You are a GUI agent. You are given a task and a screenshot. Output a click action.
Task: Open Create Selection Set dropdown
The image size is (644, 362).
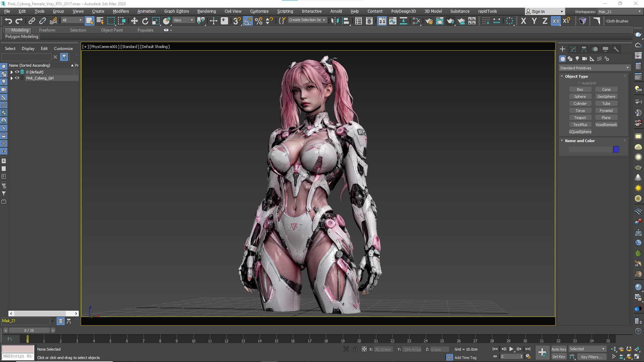coord(307,20)
